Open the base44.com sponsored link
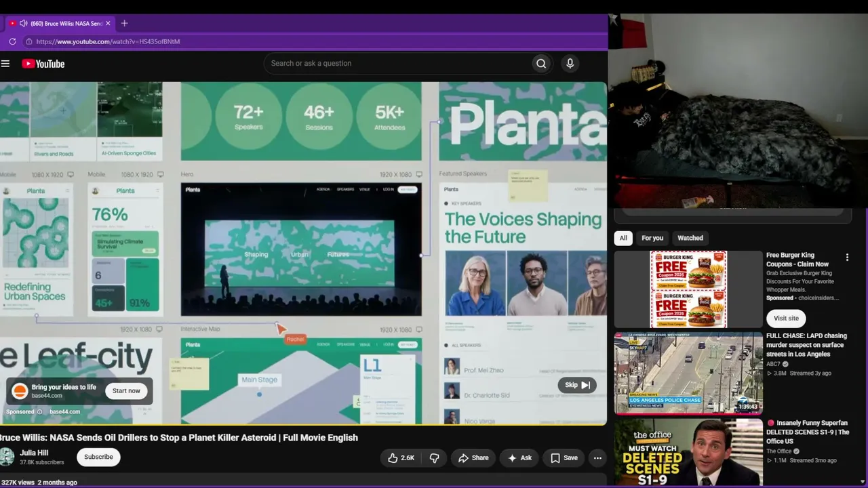This screenshot has width=868, height=488. click(x=65, y=412)
